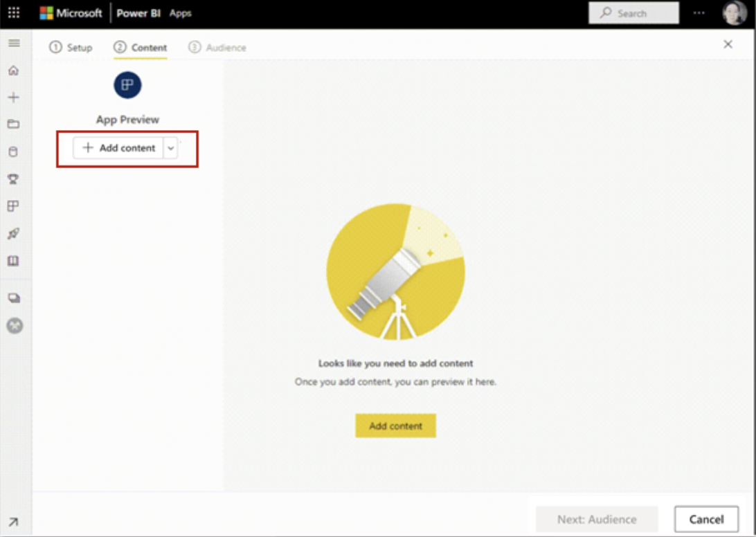
Task: Select the Create (+) icon in the sidebar
Action: tap(15, 97)
